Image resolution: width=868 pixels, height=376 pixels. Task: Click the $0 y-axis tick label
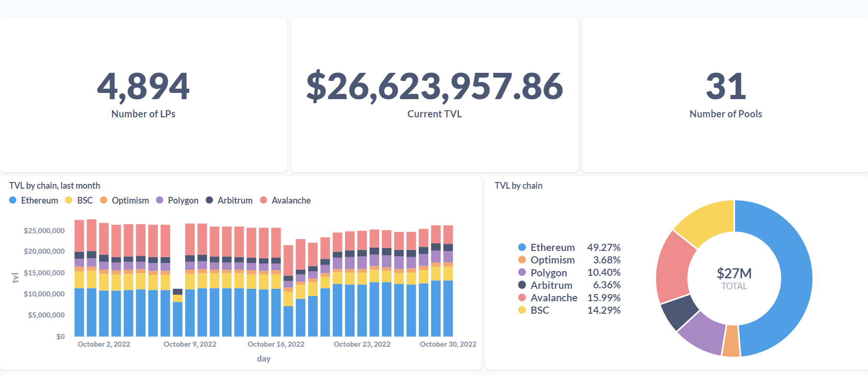(x=60, y=337)
